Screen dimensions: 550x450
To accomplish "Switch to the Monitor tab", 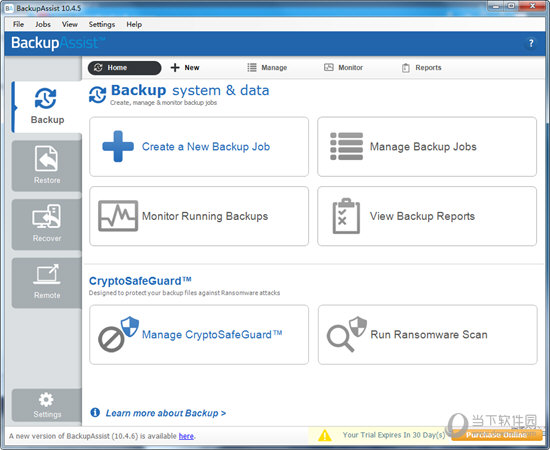I will [x=343, y=67].
